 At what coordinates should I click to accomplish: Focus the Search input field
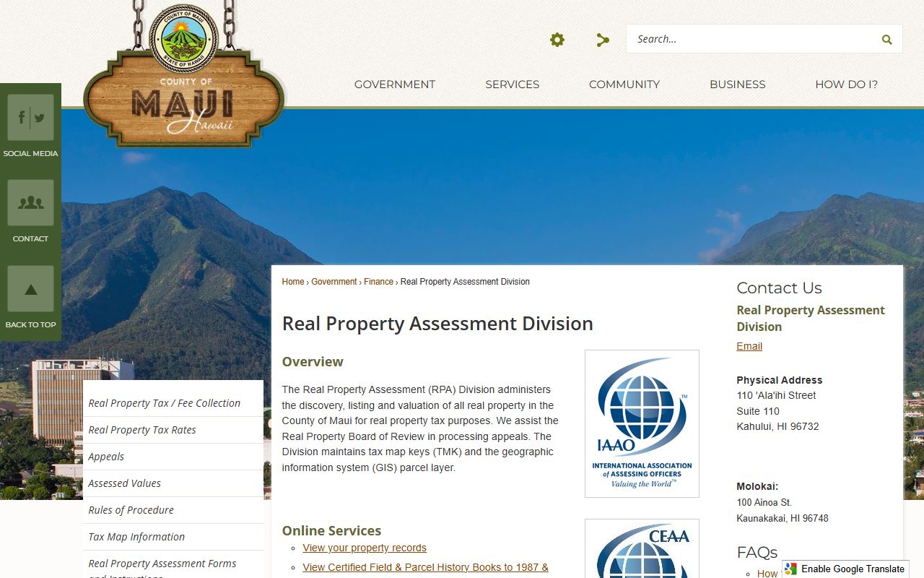(x=751, y=39)
